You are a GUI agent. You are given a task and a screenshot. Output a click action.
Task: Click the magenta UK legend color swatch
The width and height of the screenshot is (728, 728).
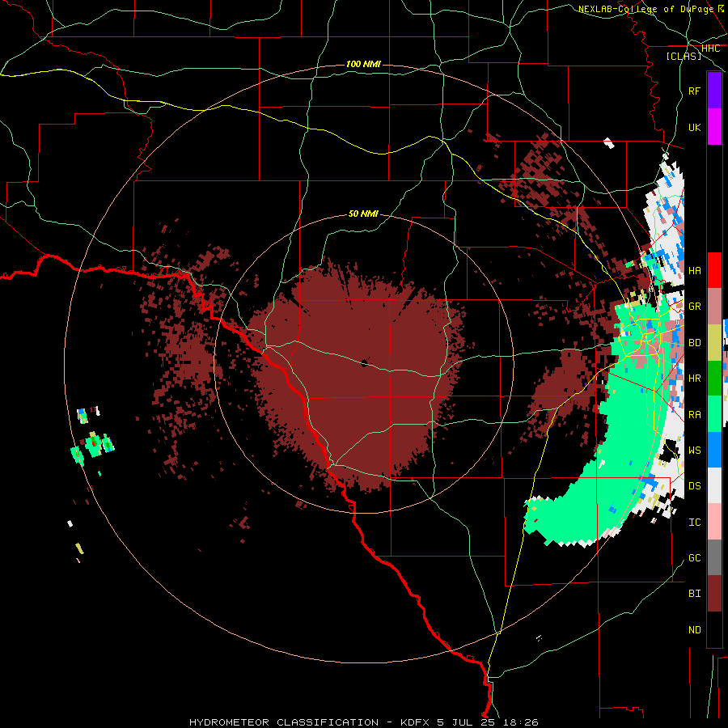(x=714, y=127)
